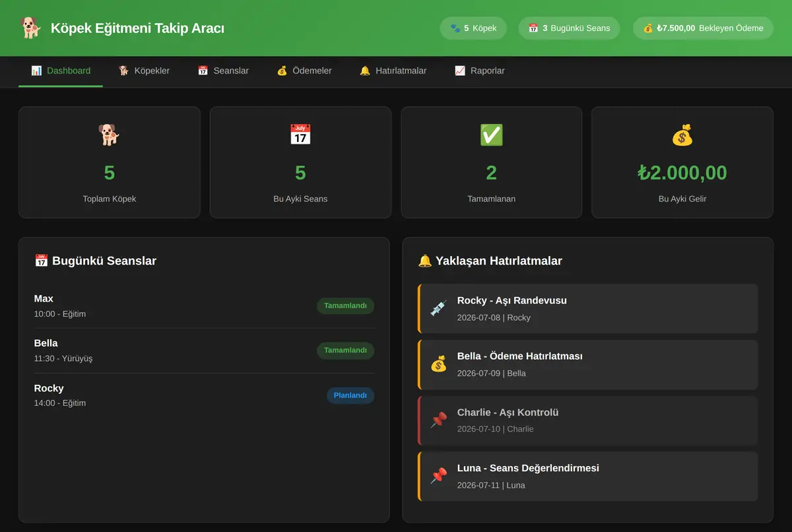
Task: Click the Köpek Eğitmeni Takip Aracı title
Action: (137, 28)
